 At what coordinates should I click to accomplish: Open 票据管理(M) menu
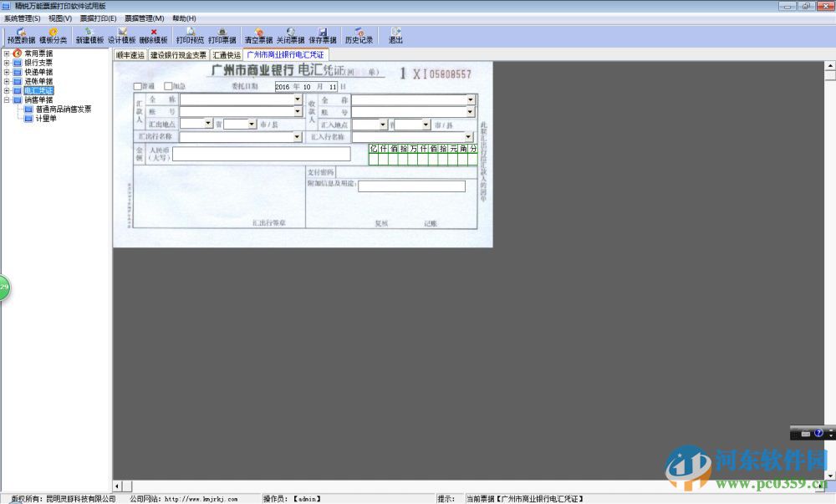pyautogui.click(x=145, y=18)
